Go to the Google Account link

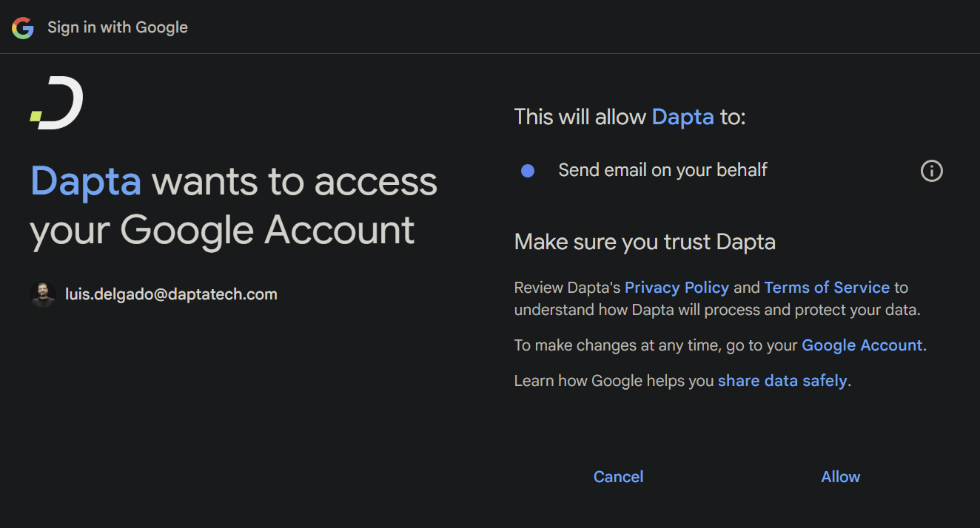tap(862, 345)
